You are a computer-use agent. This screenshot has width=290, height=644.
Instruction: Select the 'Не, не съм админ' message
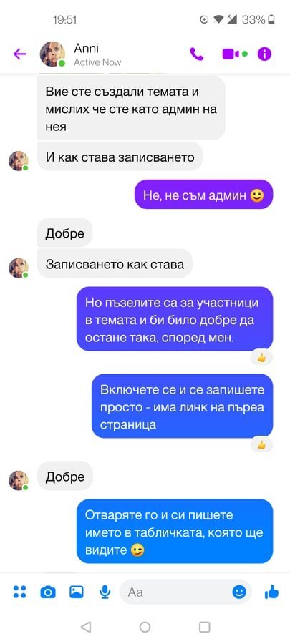pyautogui.click(x=203, y=194)
